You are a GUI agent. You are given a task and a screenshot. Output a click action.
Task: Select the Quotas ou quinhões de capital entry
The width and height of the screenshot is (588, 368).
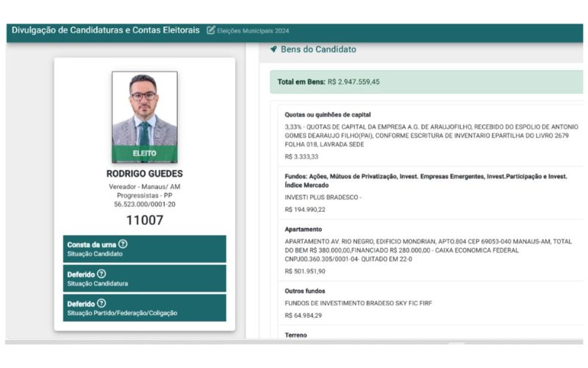(431, 135)
